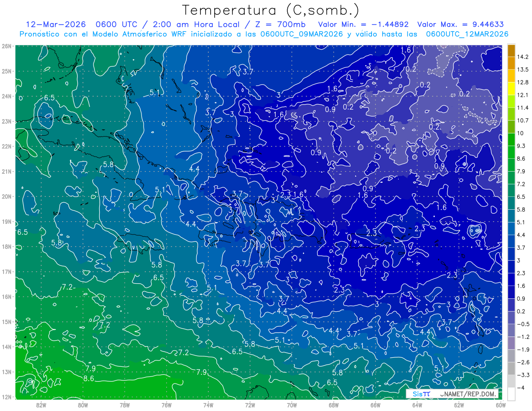Click the "18N" latitude label
The image size is (532, 411).
[7, 247]
